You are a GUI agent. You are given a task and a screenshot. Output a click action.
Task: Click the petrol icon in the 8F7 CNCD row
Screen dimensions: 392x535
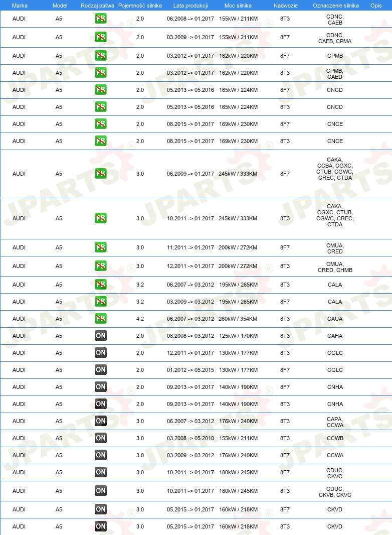pos(101,90)
